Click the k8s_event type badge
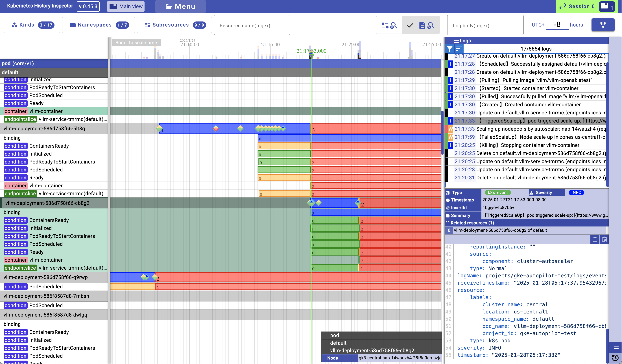622x364 pixels. coord(498,193)
